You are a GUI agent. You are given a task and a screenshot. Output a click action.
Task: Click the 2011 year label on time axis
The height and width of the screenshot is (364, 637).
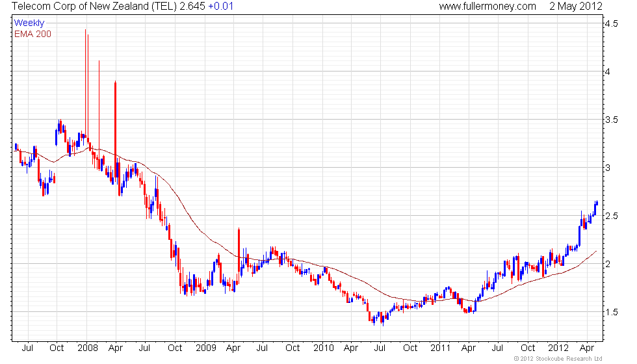(x=441, y=348)
